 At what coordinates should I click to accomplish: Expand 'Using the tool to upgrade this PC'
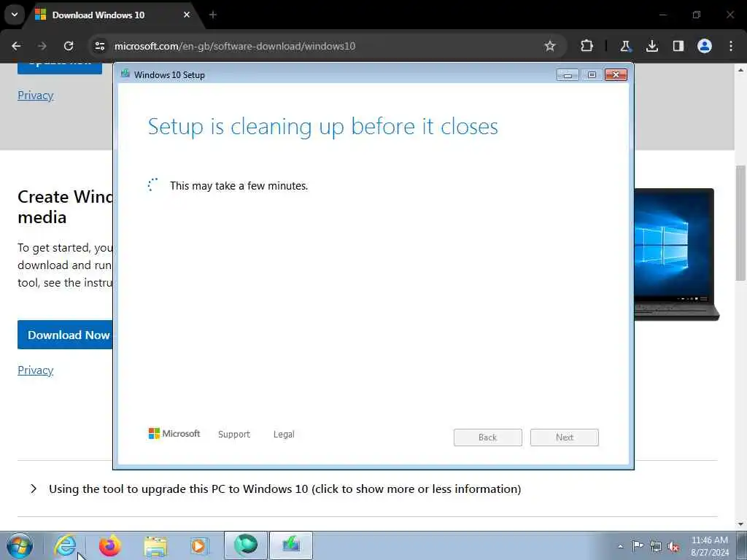pyautogui.click(x=285, y=489)
